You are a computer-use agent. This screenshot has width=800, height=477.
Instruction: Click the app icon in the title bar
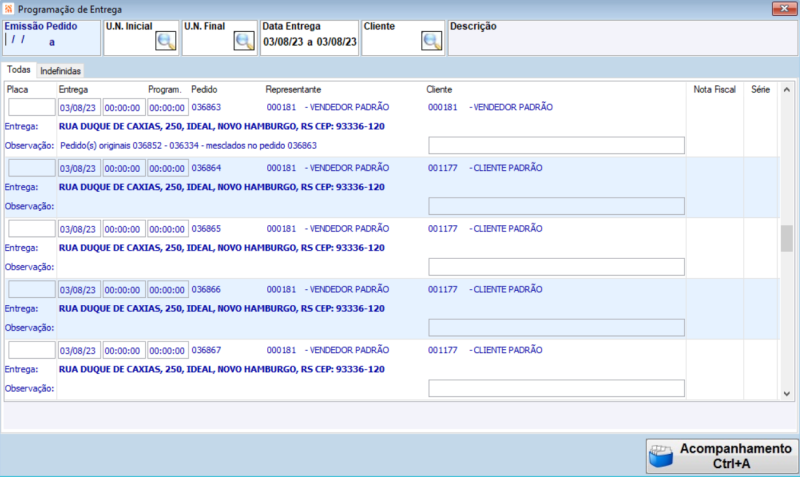point(8,9)
